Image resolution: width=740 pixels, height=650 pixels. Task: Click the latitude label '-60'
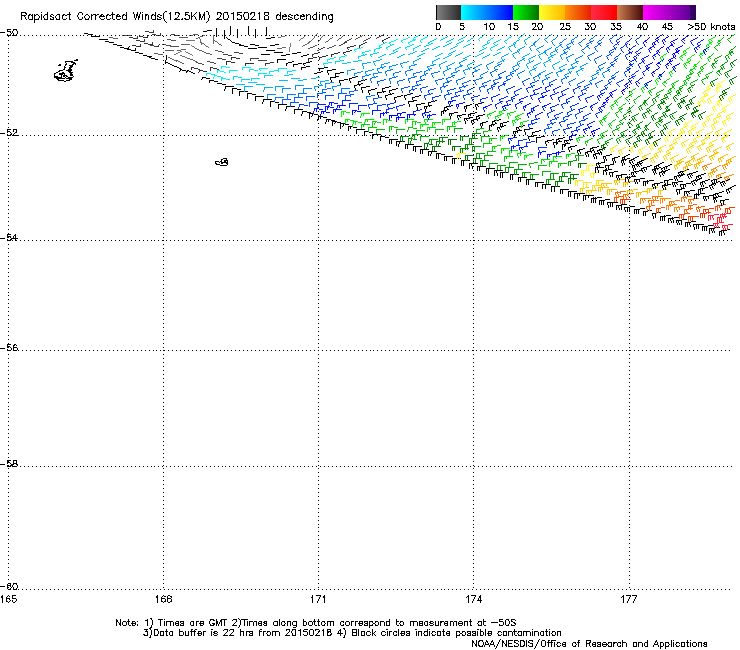click(x=9, y=586)
